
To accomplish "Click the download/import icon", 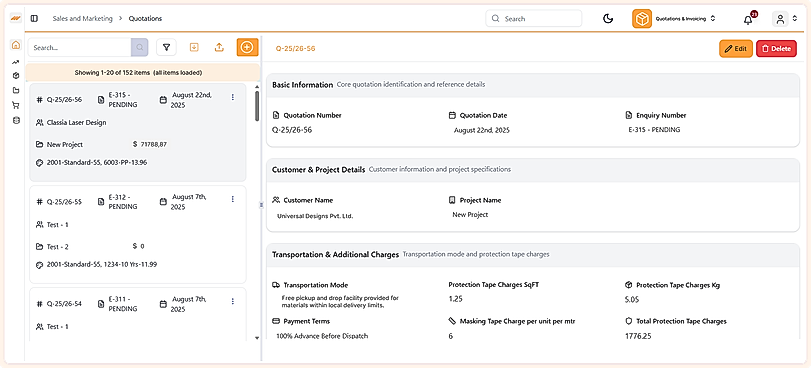I will [194, 47].
